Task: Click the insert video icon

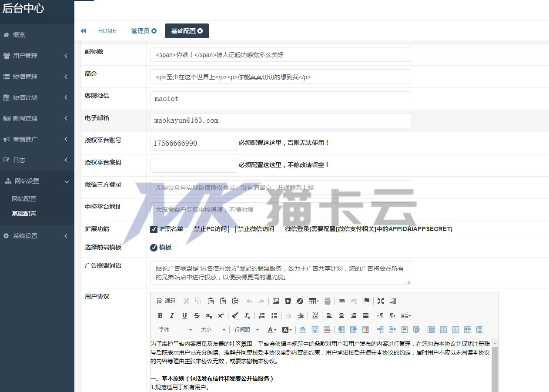Action: (288, 301)
